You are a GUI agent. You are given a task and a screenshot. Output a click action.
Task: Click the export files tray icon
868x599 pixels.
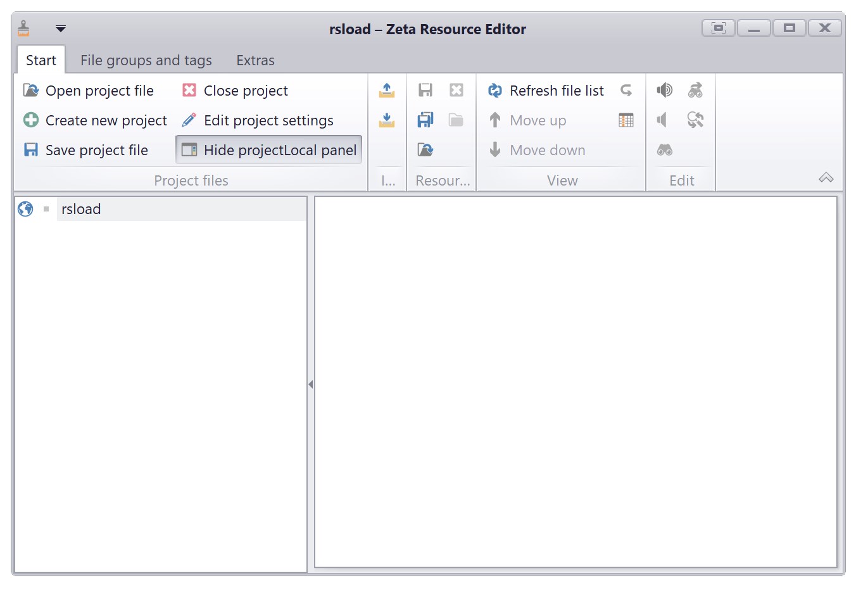click(387, 90)
